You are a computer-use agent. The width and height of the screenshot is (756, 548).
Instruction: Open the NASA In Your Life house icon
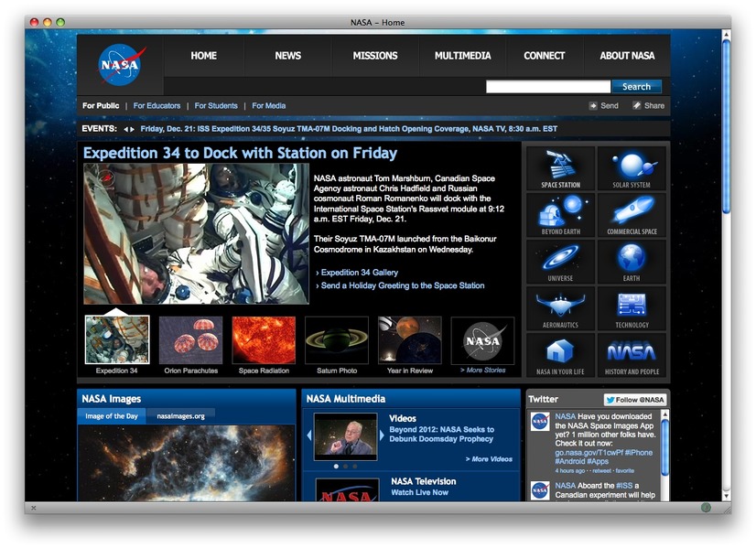click(560, 355)
